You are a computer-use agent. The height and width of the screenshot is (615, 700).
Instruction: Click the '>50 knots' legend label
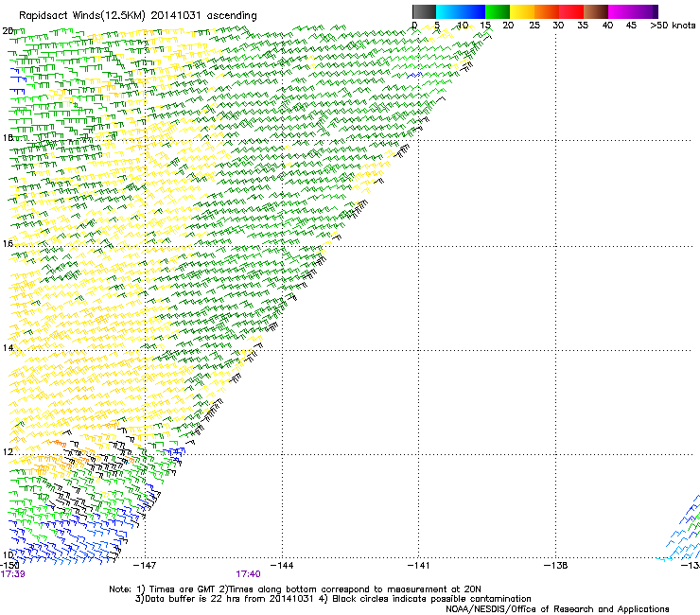(x=673, y=26)
